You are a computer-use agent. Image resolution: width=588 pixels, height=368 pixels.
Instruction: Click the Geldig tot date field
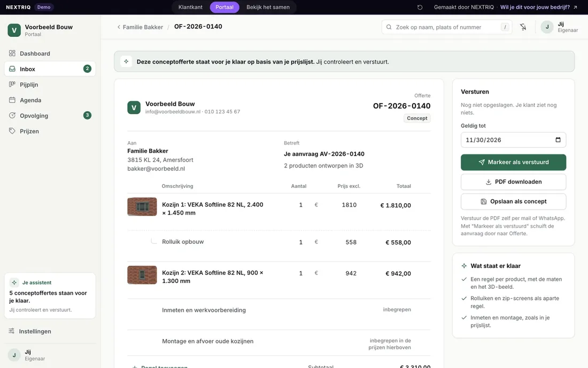pyautogui.click(x=513, y=140)
